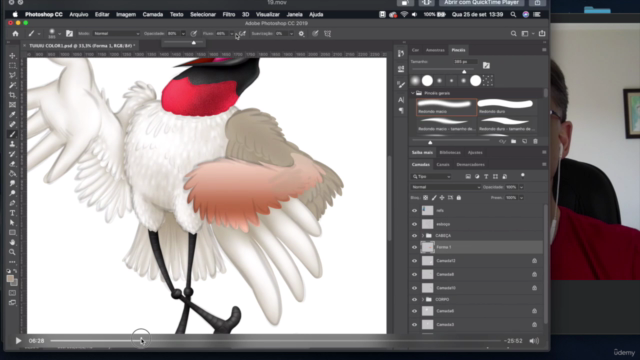This screenshot has width=640, height=360.
Task: Toggle visibility of refs layer
Action: coord(414,211)
